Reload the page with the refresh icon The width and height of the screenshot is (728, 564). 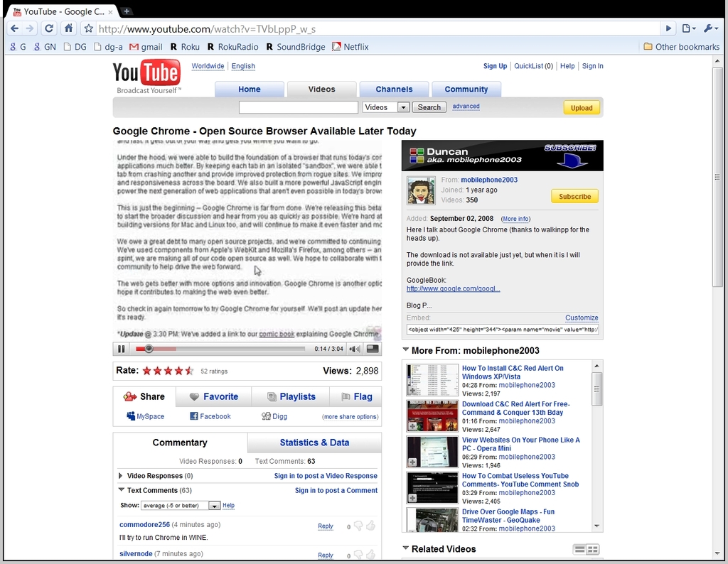tap(49, 28)
